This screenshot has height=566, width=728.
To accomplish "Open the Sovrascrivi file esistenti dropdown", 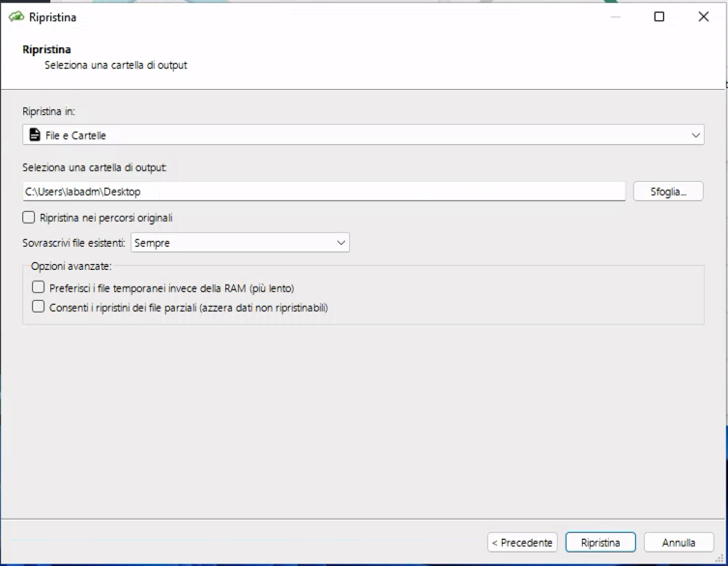I will click(x=239, y=243).
